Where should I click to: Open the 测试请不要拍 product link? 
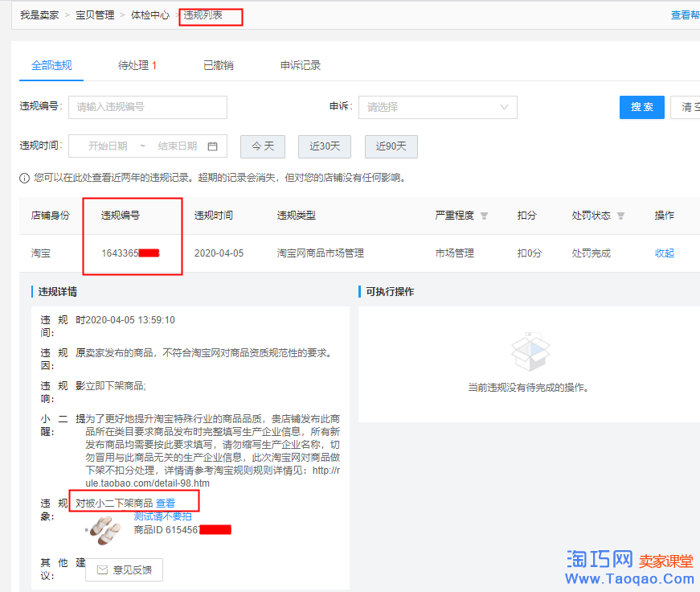click(162, 516)
